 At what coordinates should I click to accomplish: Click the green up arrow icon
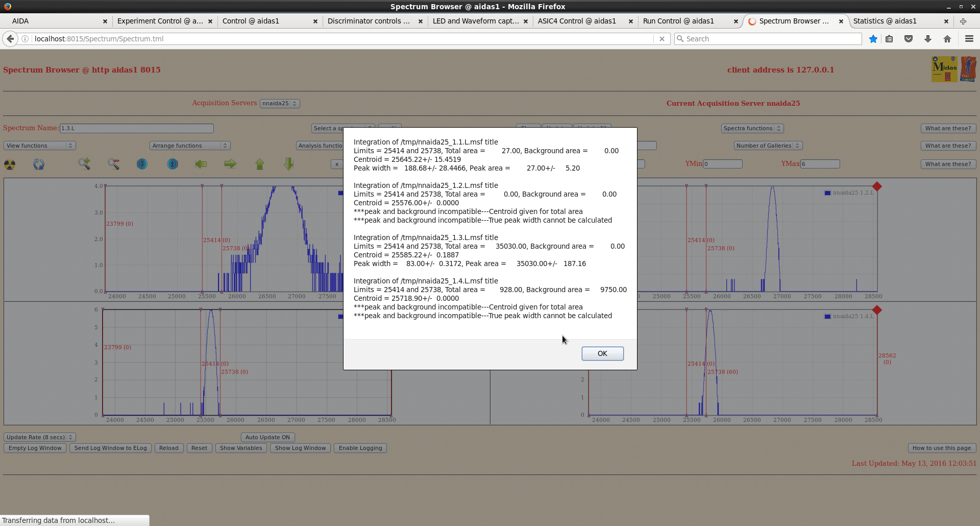[260, 164]
